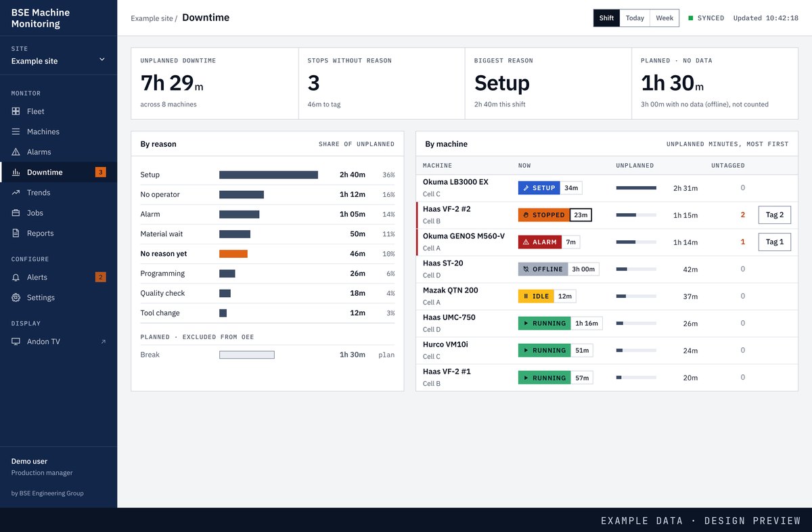Click the STOPPED status badge for Haas VF-2 #2
This screenshot has height=532, width=812.
coord(544,215)
